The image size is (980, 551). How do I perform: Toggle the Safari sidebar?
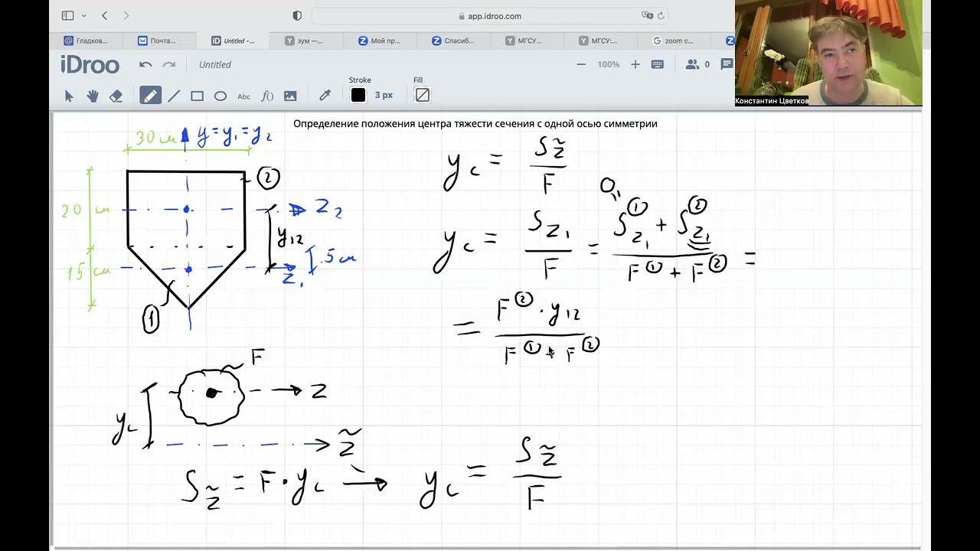coord(67,15)
